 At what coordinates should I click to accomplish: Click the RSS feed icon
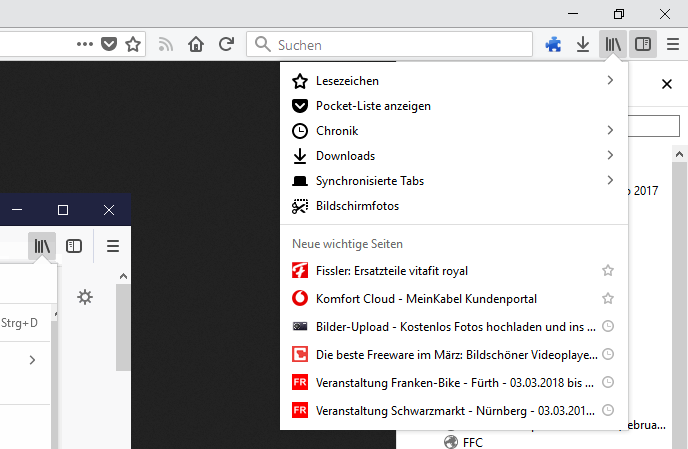click(166, 44)
